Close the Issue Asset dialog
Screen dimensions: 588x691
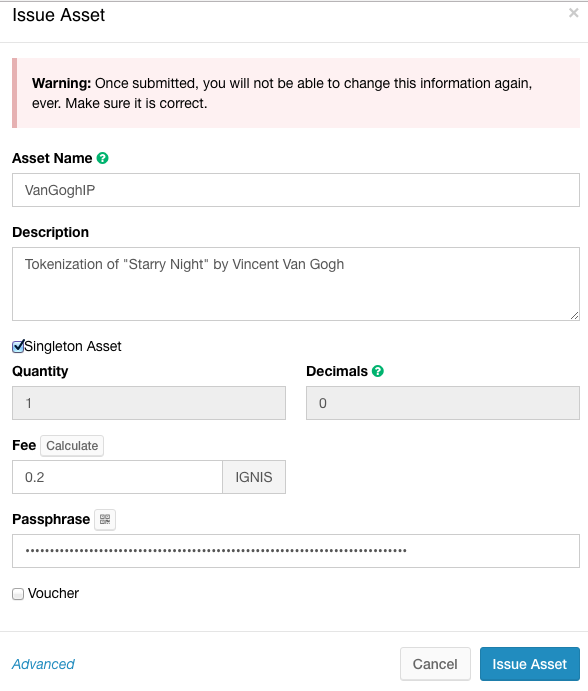(x=573, y=13)
